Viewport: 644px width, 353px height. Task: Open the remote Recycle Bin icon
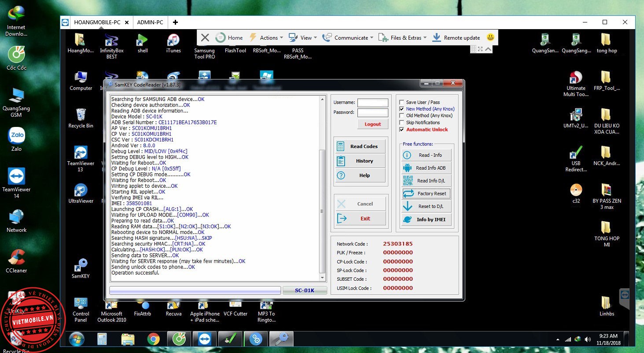click(81, 119)
